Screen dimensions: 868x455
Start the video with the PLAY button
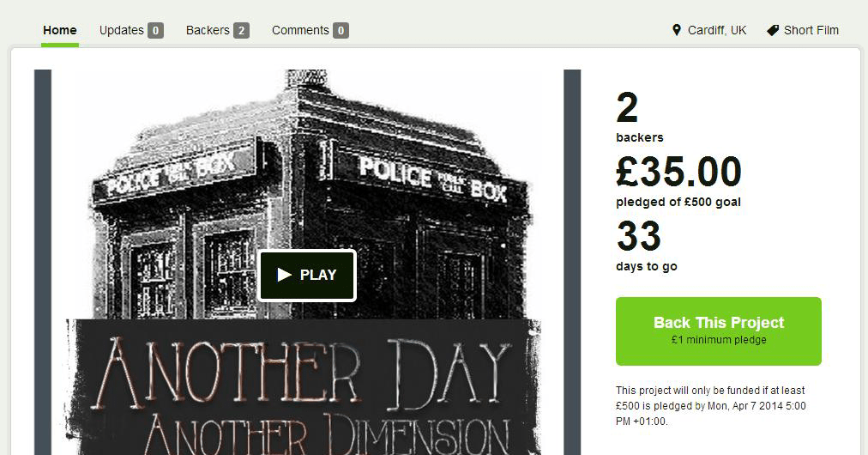[x=307, y=276]
